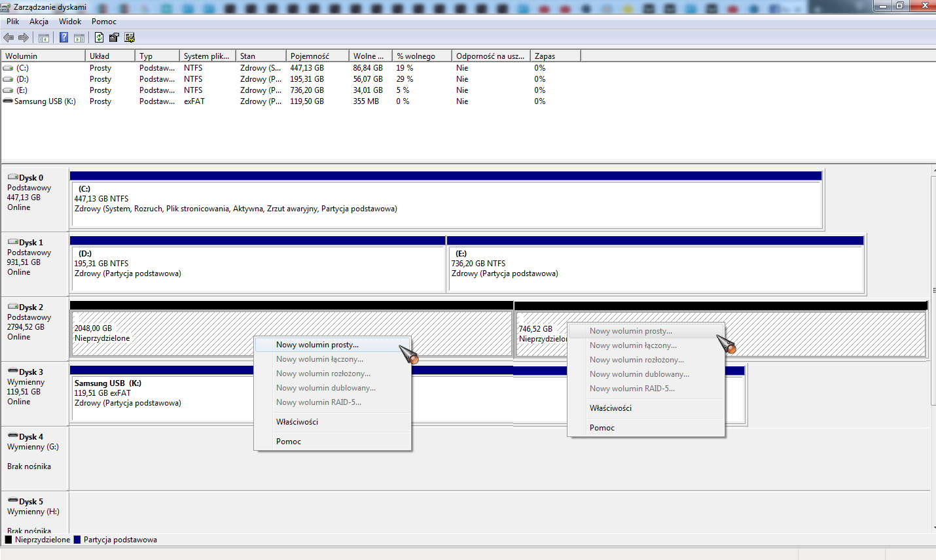Open the Akcja menu
Image resolution: width=936 pixels, height=560 pixels.
(39, 22)
